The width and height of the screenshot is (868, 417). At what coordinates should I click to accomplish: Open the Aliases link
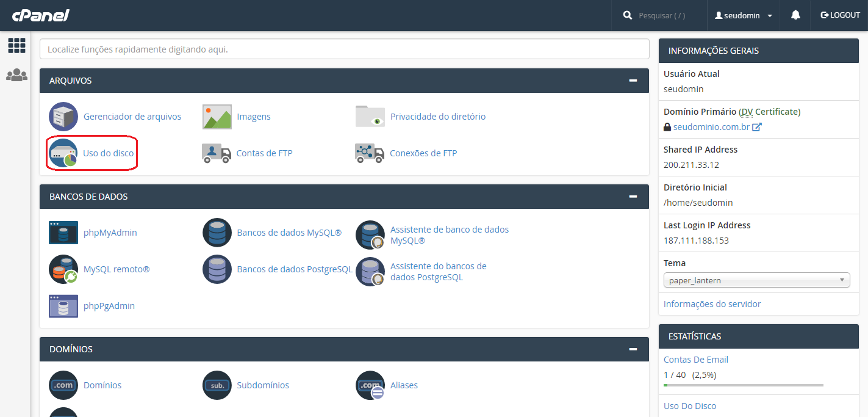[404, 385]
